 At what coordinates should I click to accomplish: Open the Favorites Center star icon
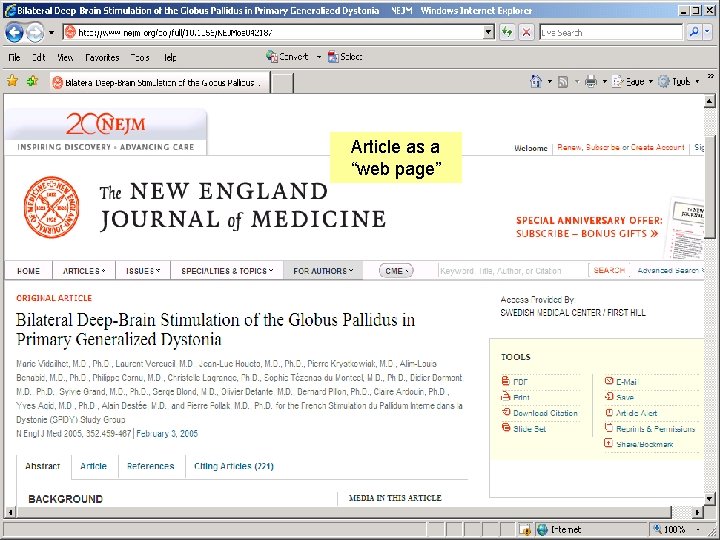12,81
